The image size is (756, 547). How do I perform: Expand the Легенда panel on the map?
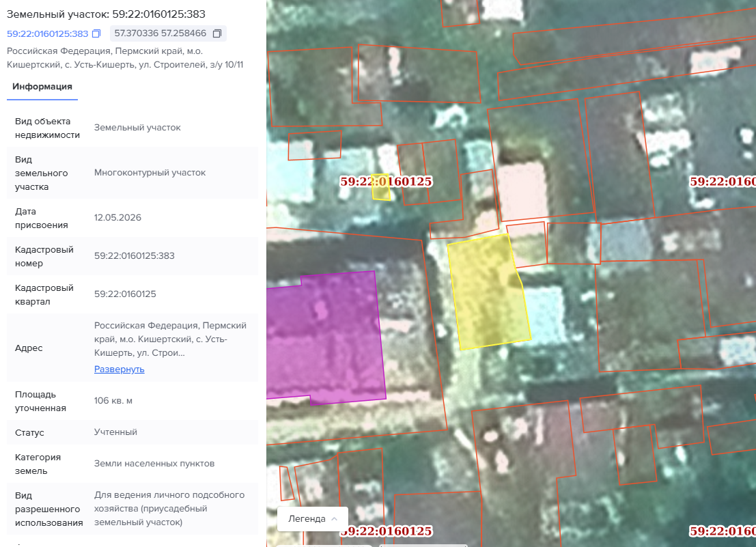click(x=312, y=518)
